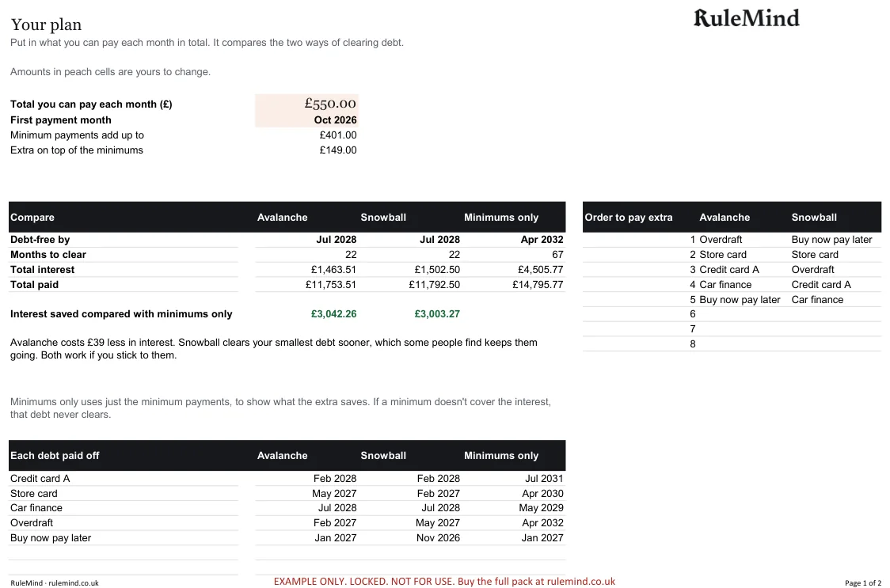Click 'Car finance' in Avalanche order row 4

pos(725,284)
